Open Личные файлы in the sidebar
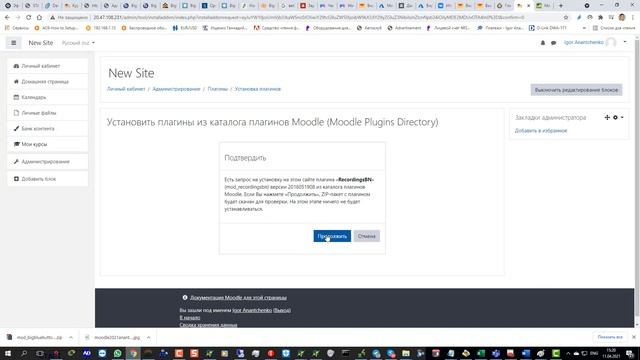This screenshot has height=360, width=640. click(x=48, y=113)
